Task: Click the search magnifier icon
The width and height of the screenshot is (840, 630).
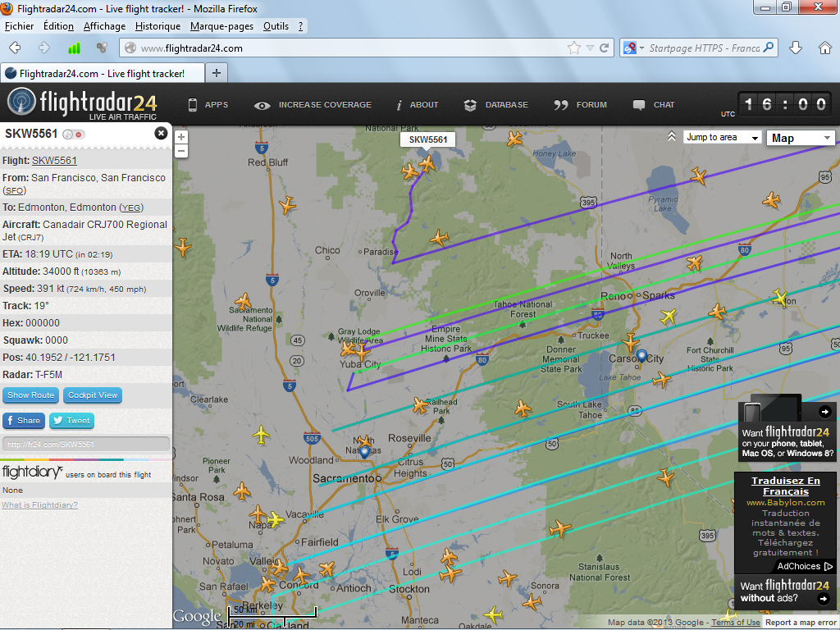Action: [769, 48]
